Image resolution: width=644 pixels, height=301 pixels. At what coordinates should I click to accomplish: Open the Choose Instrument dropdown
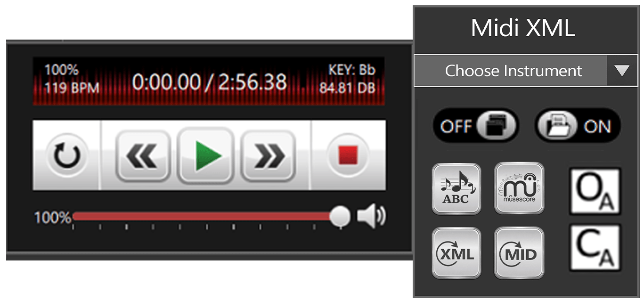tap(525, 71)
